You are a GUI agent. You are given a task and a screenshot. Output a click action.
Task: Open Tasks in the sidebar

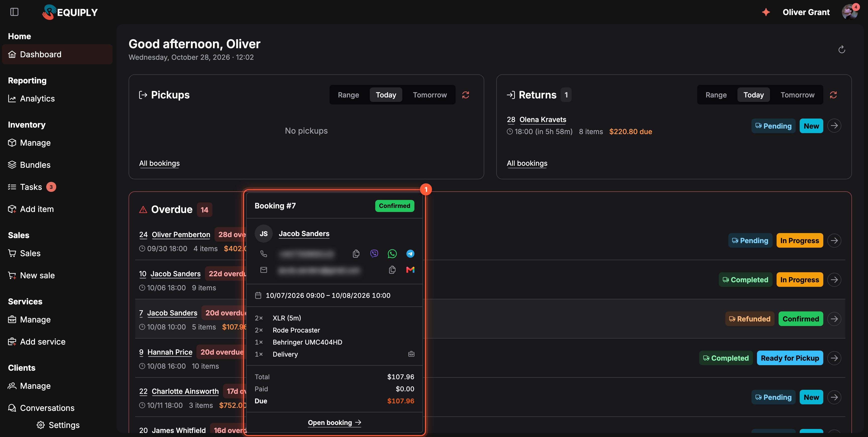[31, 187]
